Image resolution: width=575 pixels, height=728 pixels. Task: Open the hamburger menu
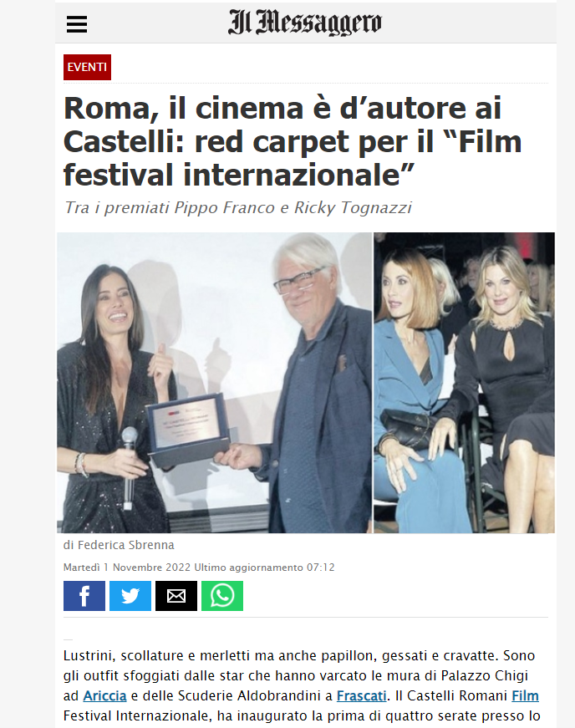[77, 24]
